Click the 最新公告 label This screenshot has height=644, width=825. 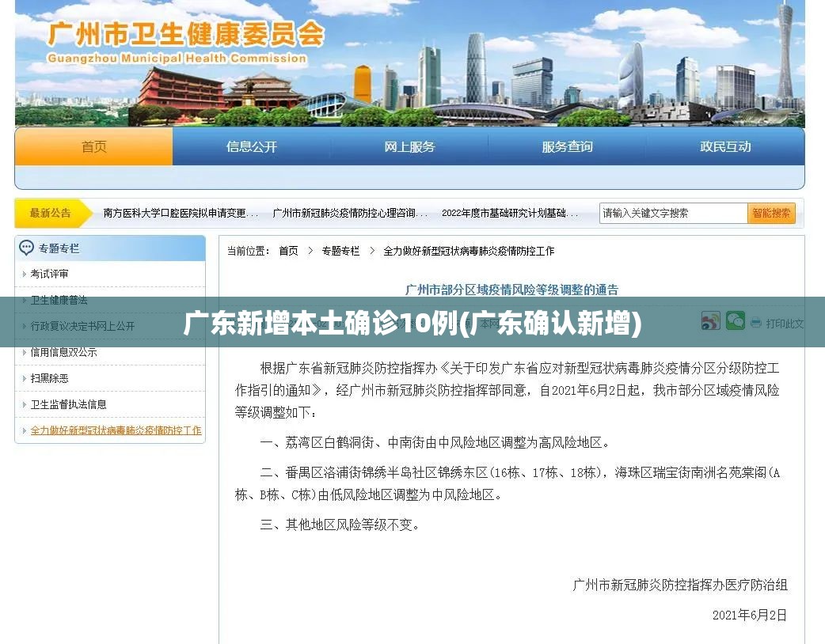pyautogui.click(x=50, y=213)
